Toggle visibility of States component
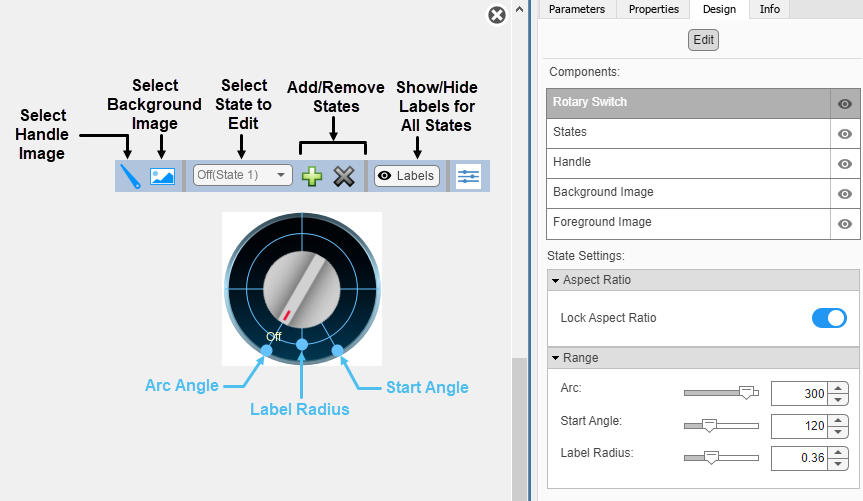The image size is (863, 501). pyautogui.click(x=845, y=134)
